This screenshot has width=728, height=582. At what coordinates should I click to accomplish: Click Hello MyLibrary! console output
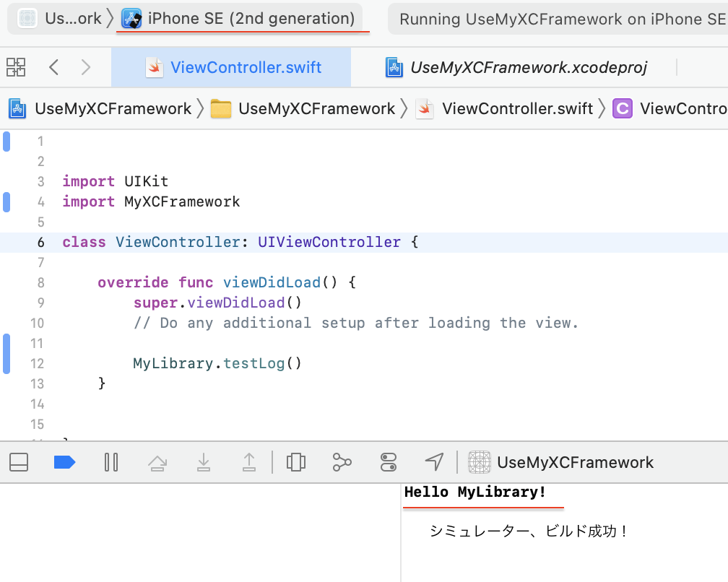475,492
